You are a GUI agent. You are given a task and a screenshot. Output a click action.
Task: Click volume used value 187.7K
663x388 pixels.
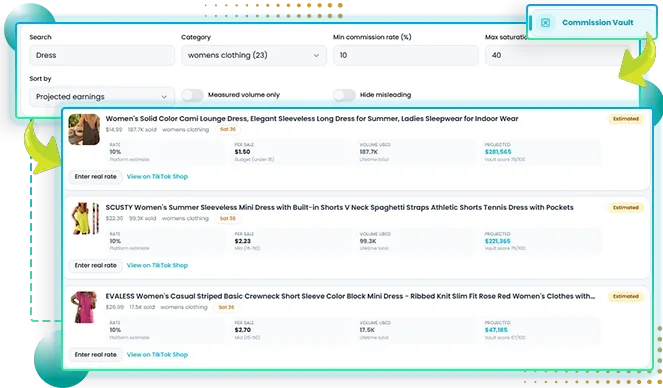pyautogui.click(x=369, y=152)
